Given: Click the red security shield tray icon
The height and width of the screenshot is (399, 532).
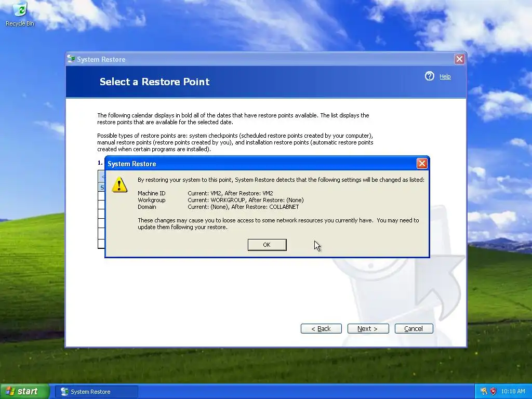Looking at the screenshot, I should [x=493, y=391].
